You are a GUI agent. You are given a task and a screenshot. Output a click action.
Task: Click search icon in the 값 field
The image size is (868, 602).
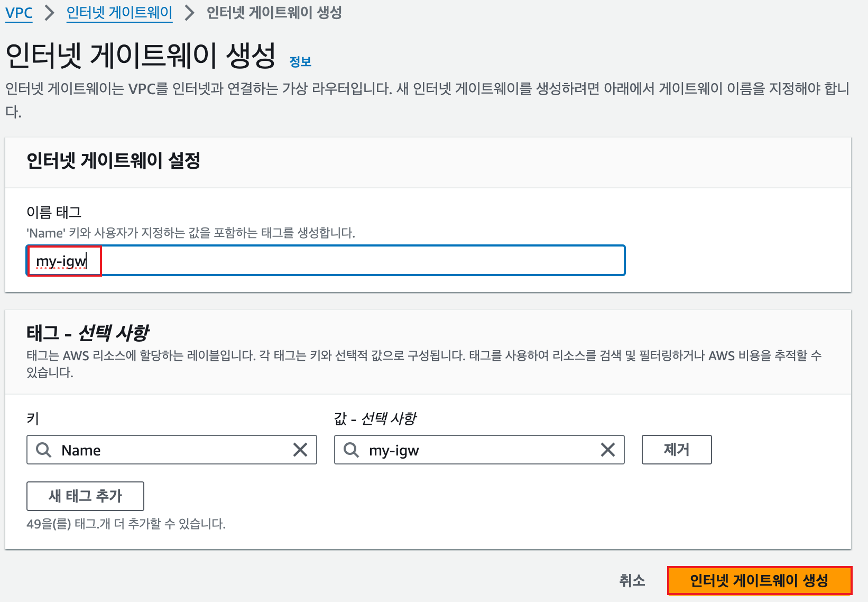(351, 450)
